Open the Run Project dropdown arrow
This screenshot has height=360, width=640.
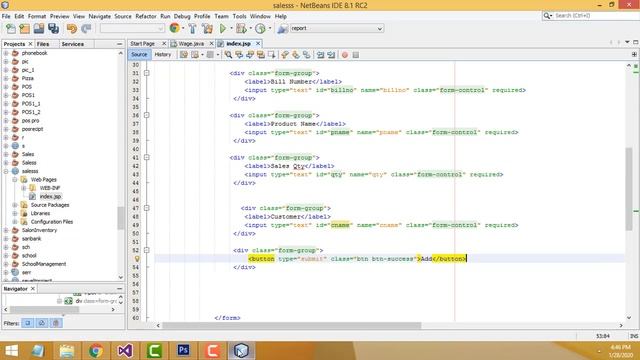coord(231,29)
